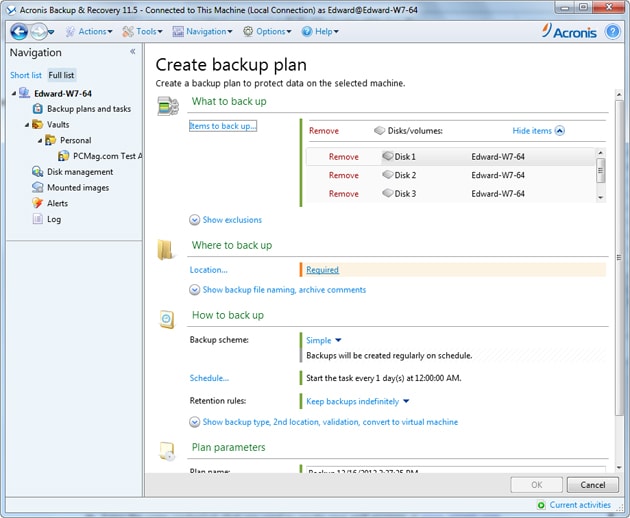Expand backup file naming, archive comments

point(278,290)
